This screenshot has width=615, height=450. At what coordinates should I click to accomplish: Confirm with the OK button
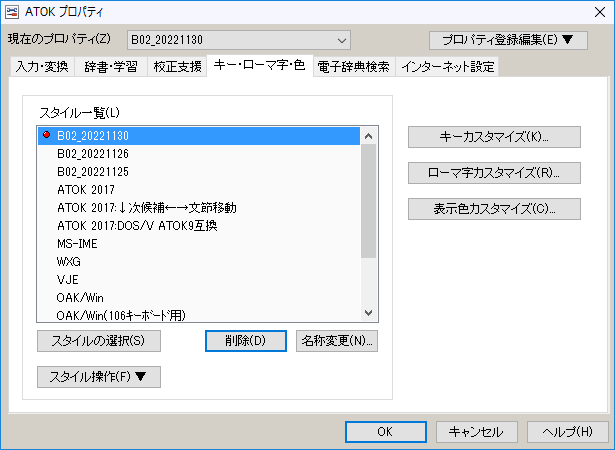click(386, 432)
